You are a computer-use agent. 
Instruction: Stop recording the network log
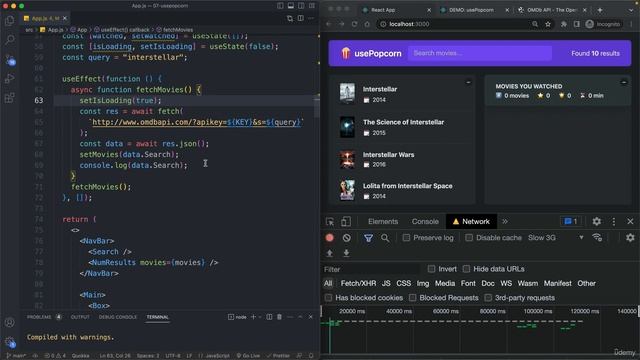[x=330, y=238]
